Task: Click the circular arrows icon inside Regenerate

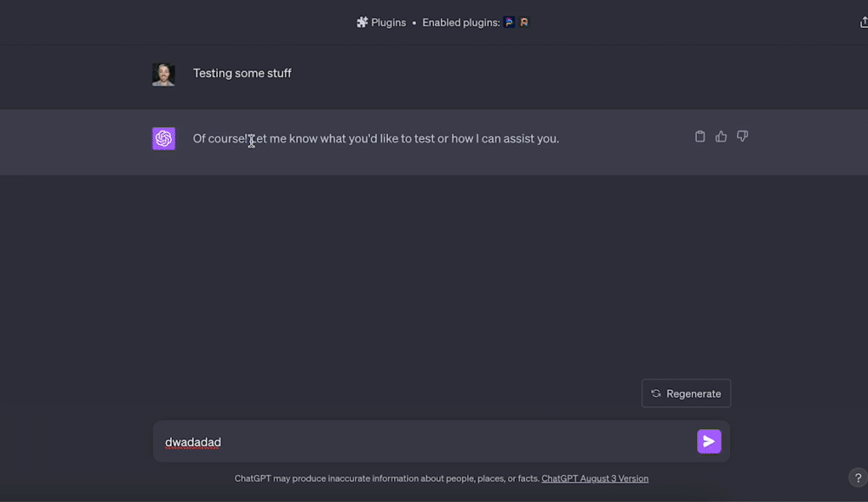Action: pyautogui.click(x=656, y=393)
